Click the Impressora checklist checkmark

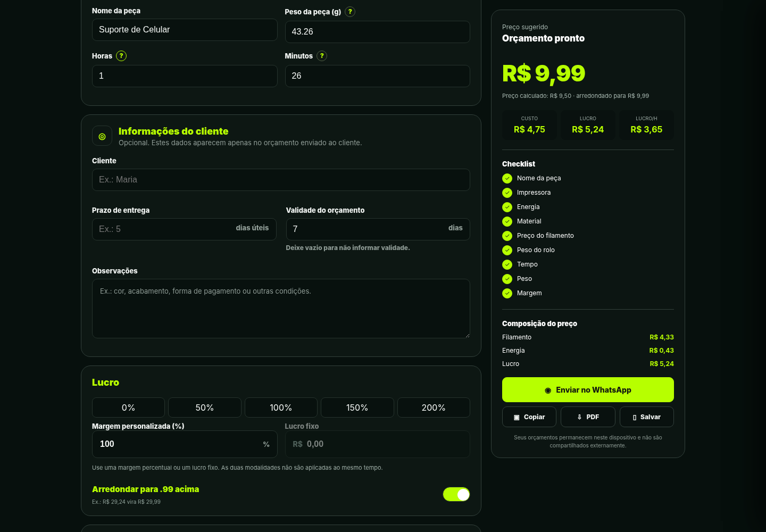tap(507, 193)
